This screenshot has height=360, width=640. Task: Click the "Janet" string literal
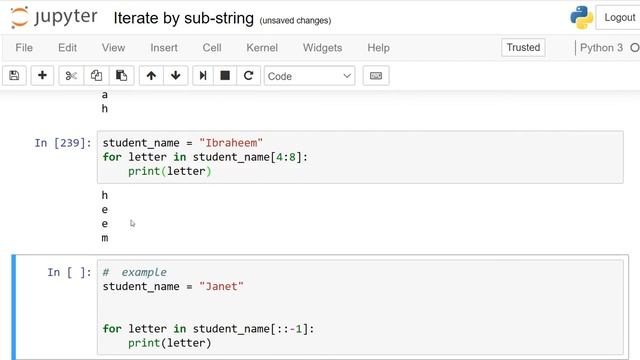221,287
